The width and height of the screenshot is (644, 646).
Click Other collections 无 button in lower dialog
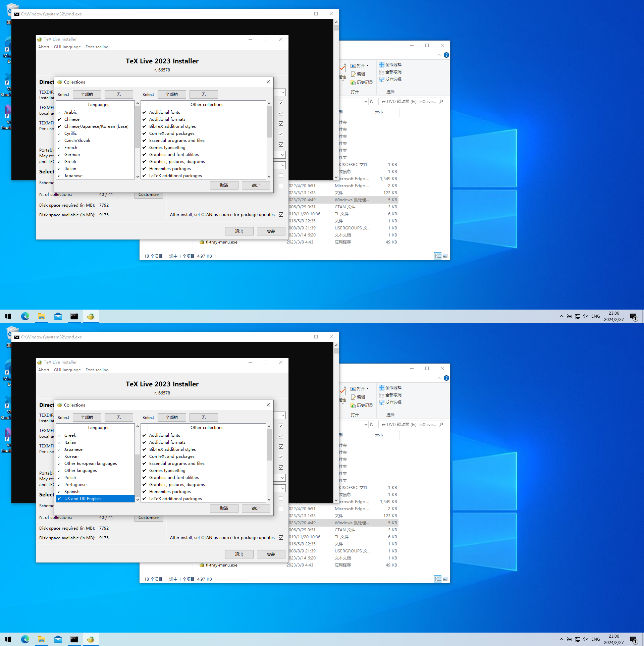(204, 418)
